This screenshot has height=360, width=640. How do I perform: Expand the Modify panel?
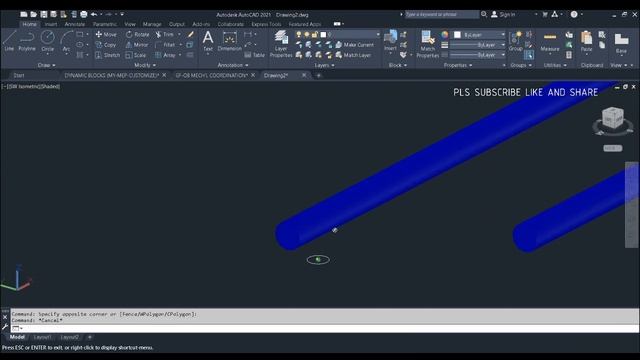145,65
